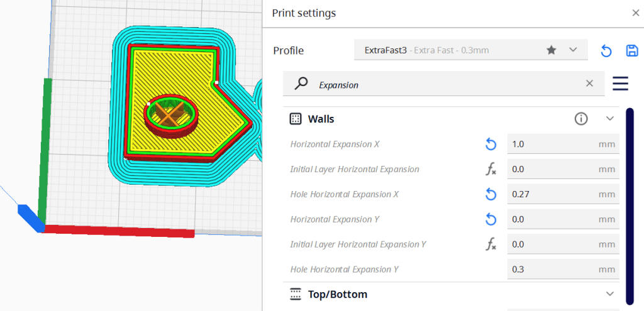Viewport: 644px width, 311px height.
Task: Open the Walls info icon
Action: tap(581, 119)
